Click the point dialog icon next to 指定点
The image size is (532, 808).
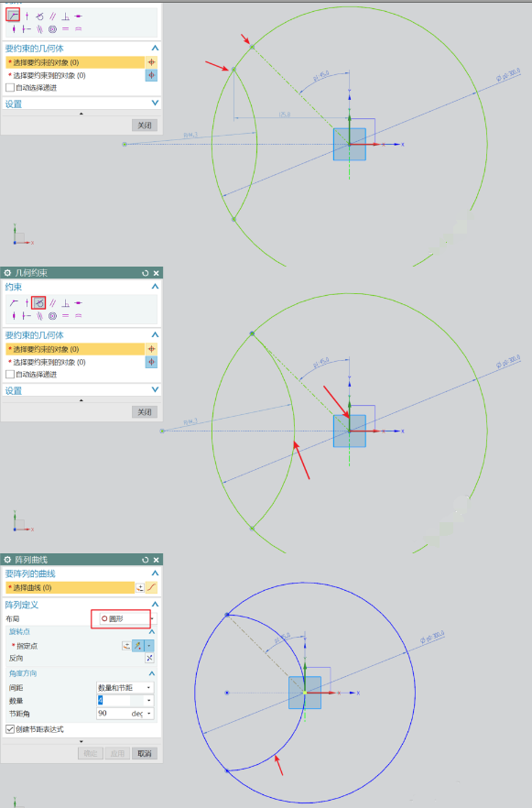[x=126, y=645]
